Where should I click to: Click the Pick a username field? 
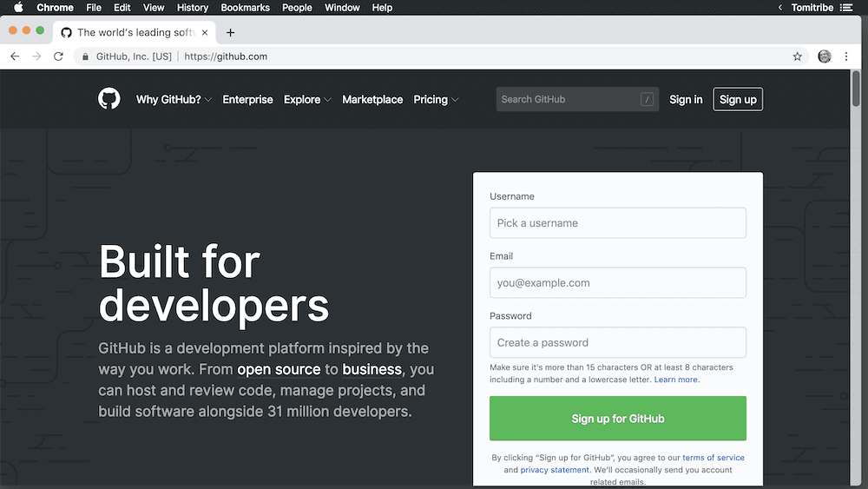pyautogui.click(x=618, y=222)
